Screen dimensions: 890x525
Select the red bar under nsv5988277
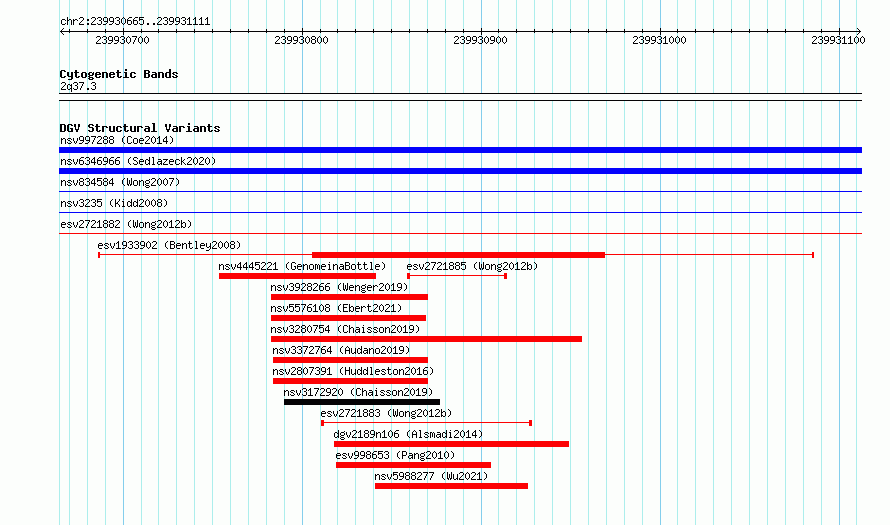click(x=451, y=486)
